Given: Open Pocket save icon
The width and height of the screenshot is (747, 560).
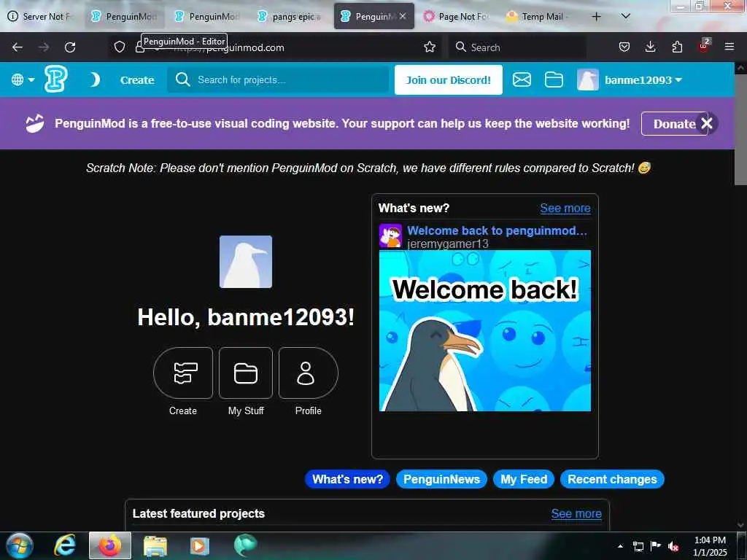Looking at the screenshot, I should coord(624,47).
